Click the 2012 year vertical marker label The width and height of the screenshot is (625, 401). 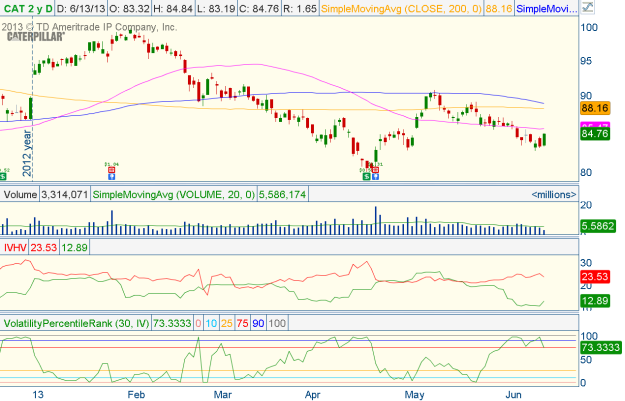tap(27, 153)
